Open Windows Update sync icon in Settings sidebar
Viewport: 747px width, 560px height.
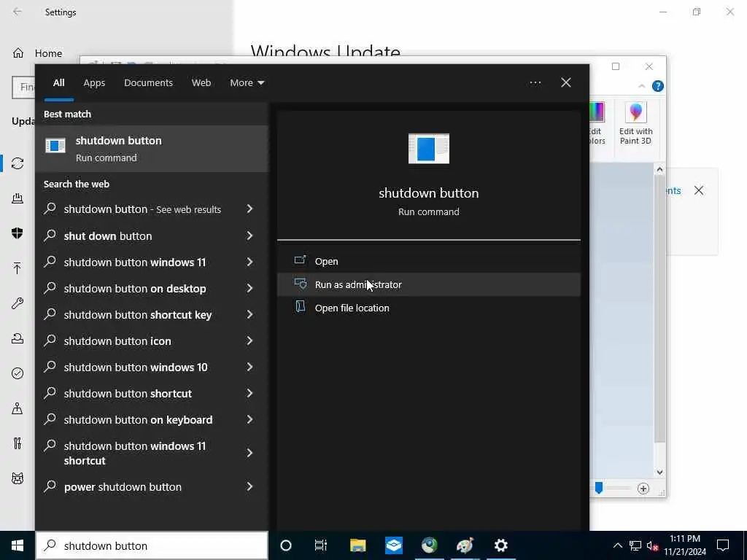pos(18,163)
